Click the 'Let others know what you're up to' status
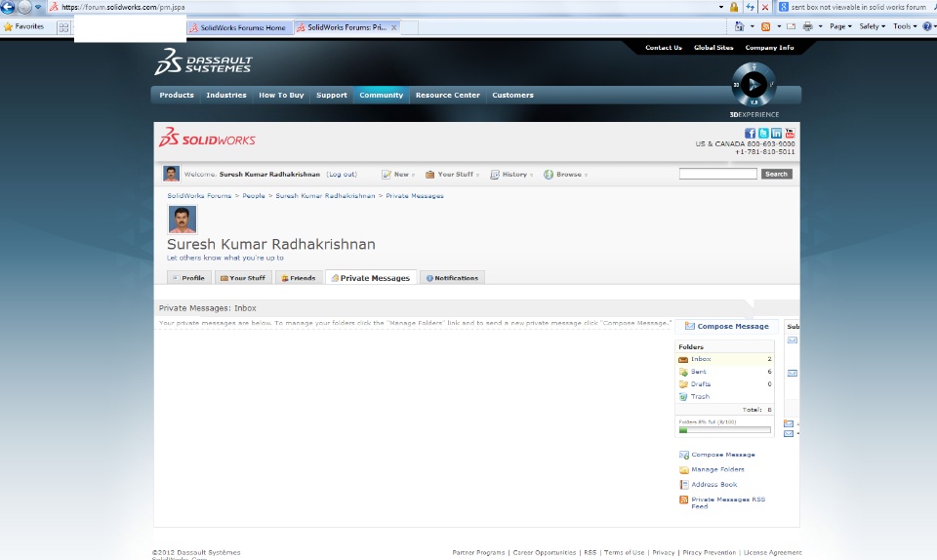This screenshot has height=560, width=937. point(225,258)
